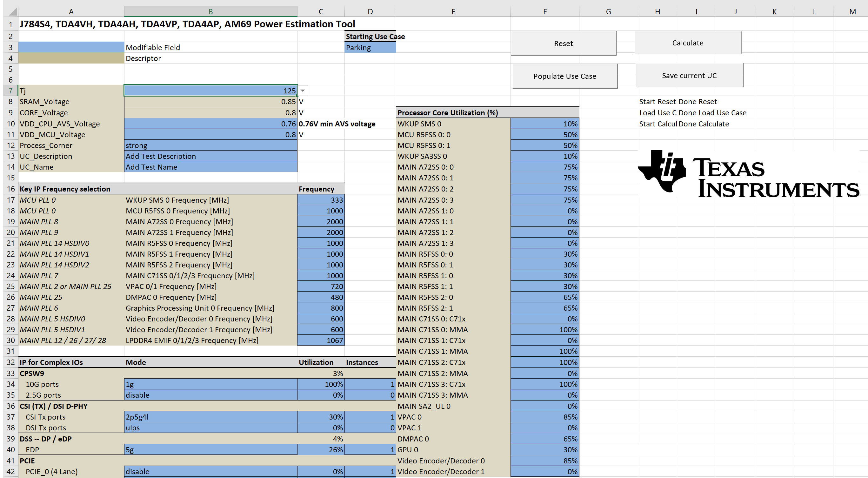Select the EDP mode cell '5g'
Screen dimensions: 868x478
coord(210,449)
